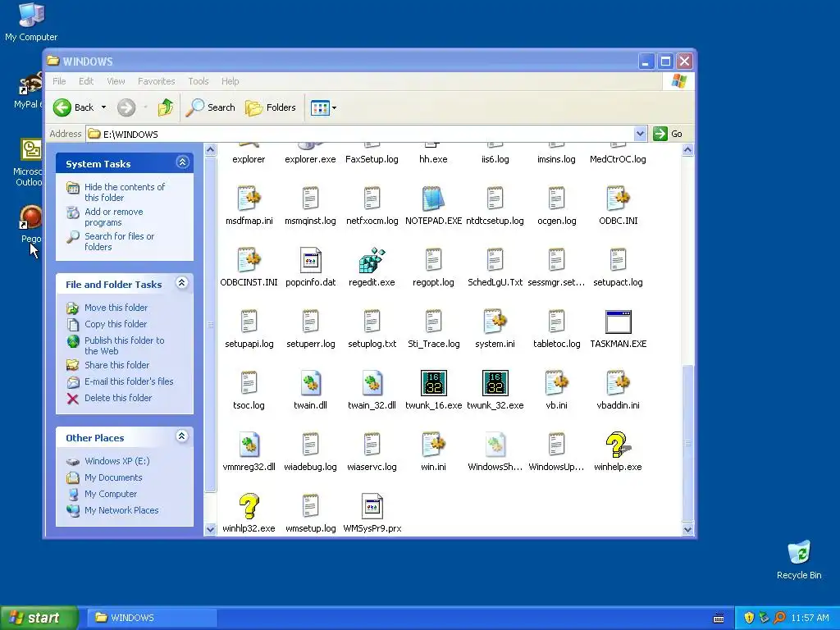Image resolution: width=840 pixels, height=630 pixels.
Task: Click the security shield tray icon
Action: [748, 618]
